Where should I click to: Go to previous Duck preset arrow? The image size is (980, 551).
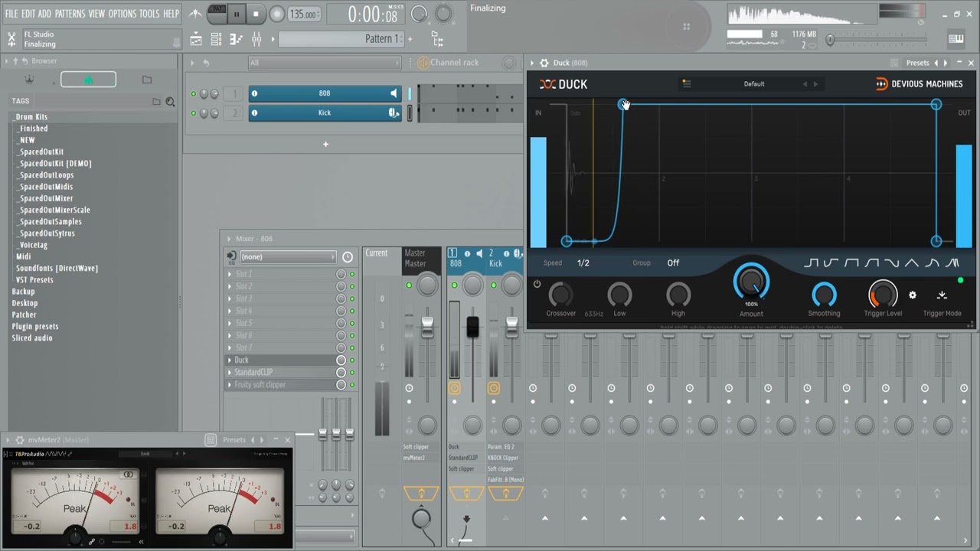click(805, 84)
